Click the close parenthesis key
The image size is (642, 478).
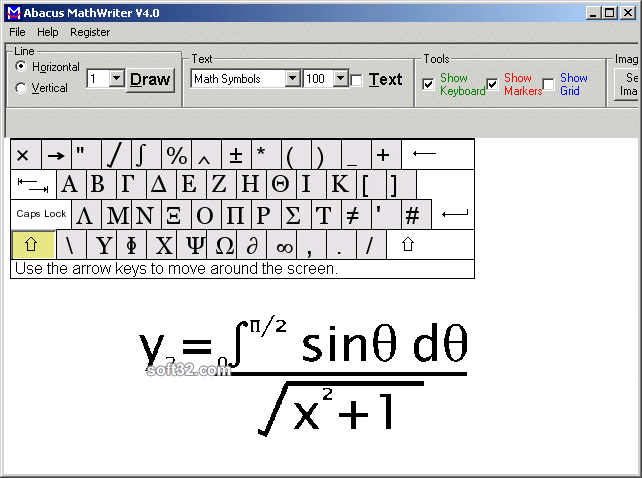click(x=326, y=154)
